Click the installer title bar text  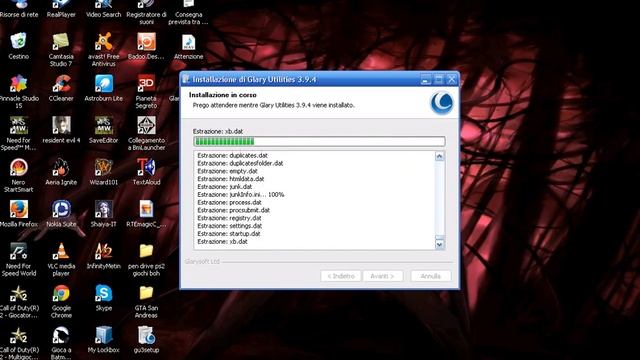(254, 79)
